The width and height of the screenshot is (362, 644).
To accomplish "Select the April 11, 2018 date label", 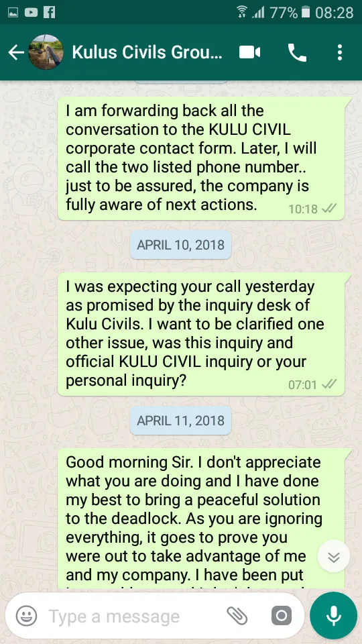I will (x=180, y=421).
